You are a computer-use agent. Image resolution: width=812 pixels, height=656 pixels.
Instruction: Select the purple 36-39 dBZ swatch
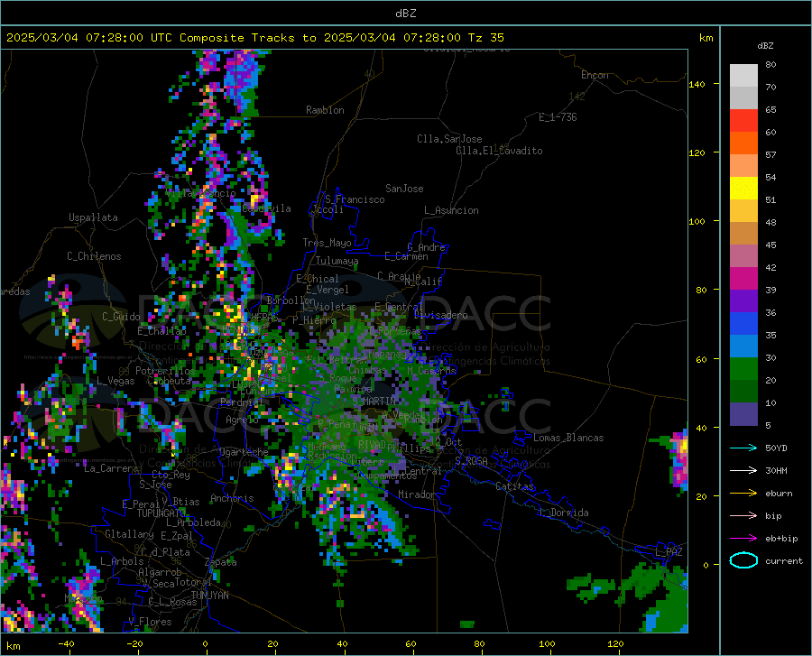tap(743, 301)
